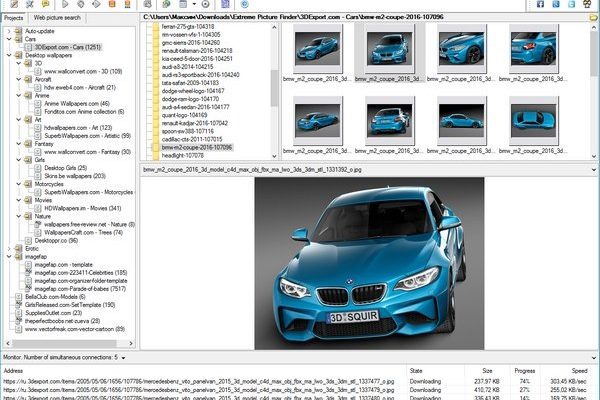Collapse the Anime category node
The height and width of the screenshot is (400, 600).
17,95
